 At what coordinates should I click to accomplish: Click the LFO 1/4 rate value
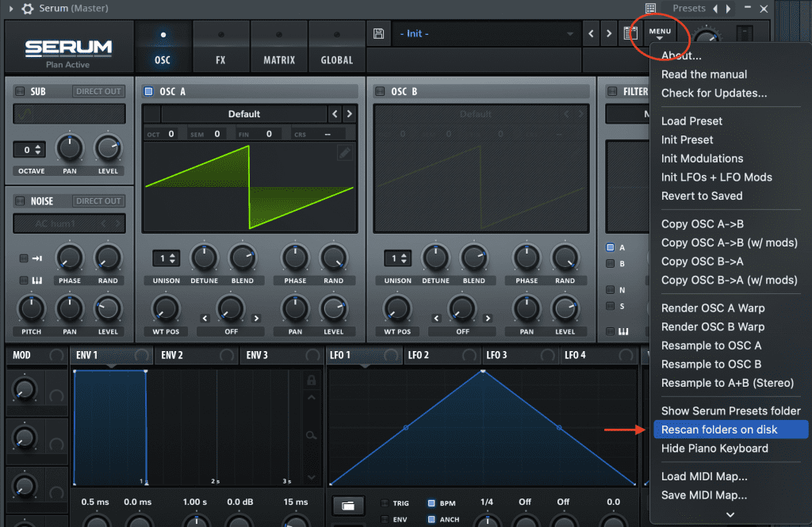487,502
